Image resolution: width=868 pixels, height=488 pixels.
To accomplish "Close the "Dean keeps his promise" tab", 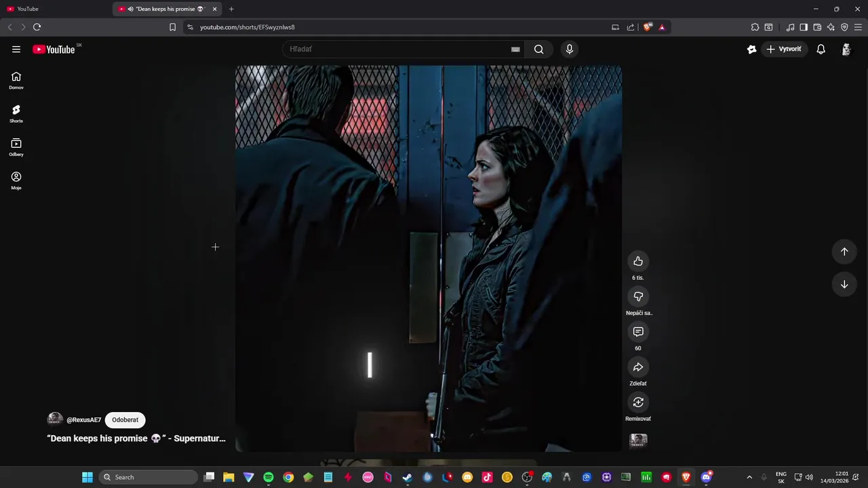I will coord(214,9).
